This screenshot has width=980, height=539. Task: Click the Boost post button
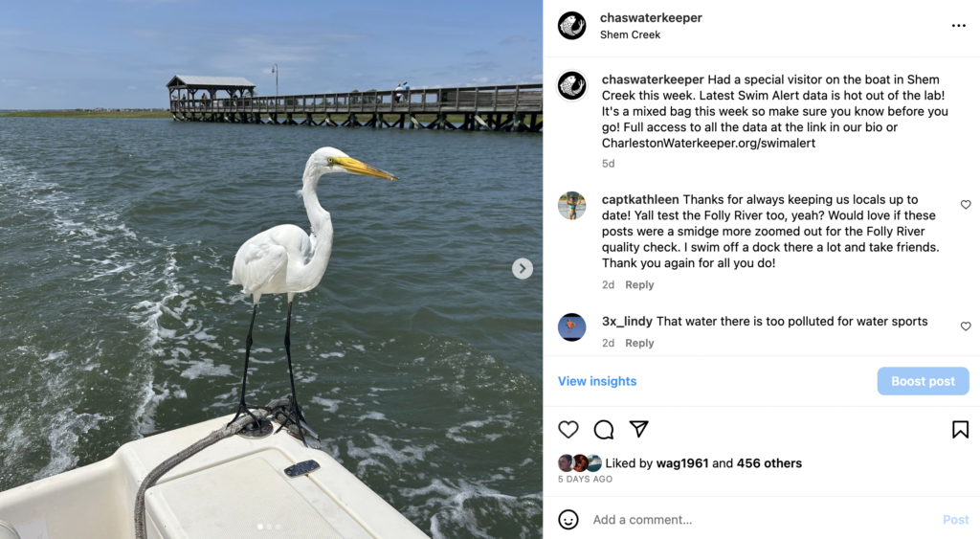(924, 381)
